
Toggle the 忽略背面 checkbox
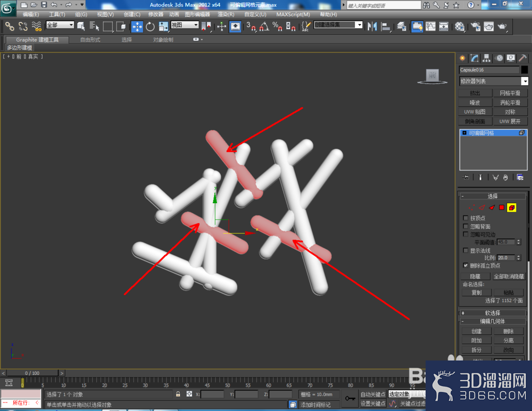click(465, 226)
